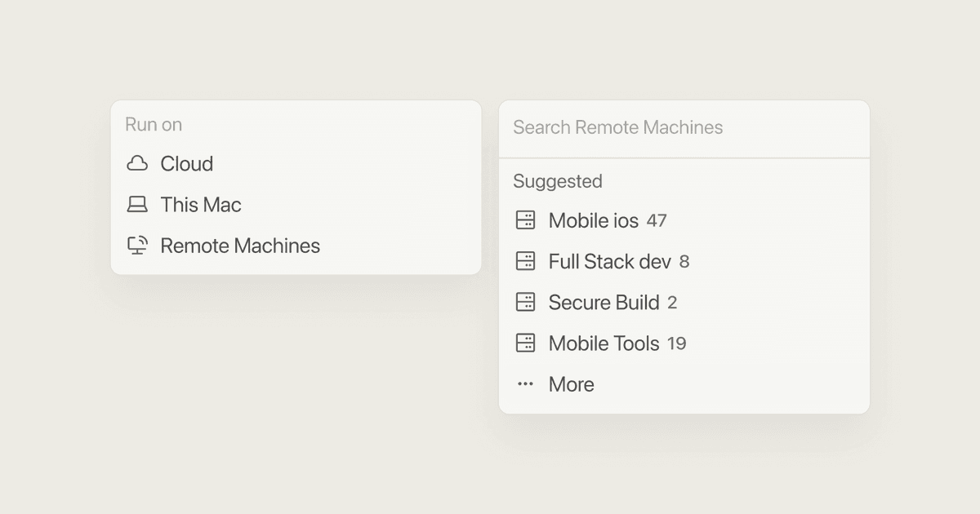The height and width of the screenshot is (514, 980).
Task: Click the cloud icon beside Cloud
Action: tap(137, 164)
